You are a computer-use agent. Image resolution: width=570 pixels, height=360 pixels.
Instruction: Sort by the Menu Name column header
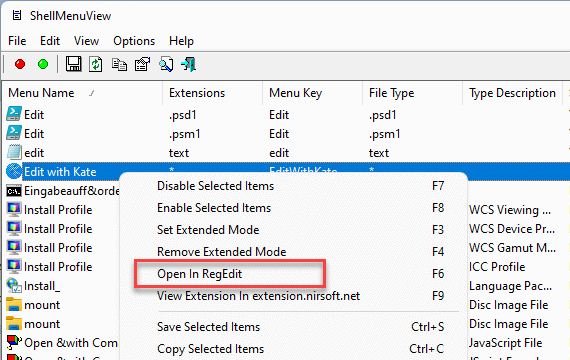[82, 93]
